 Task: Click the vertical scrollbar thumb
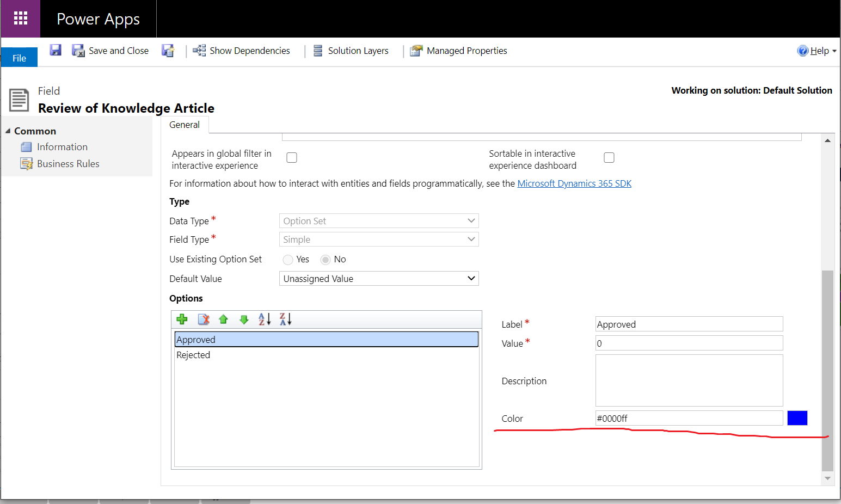(x=827, y=371)
